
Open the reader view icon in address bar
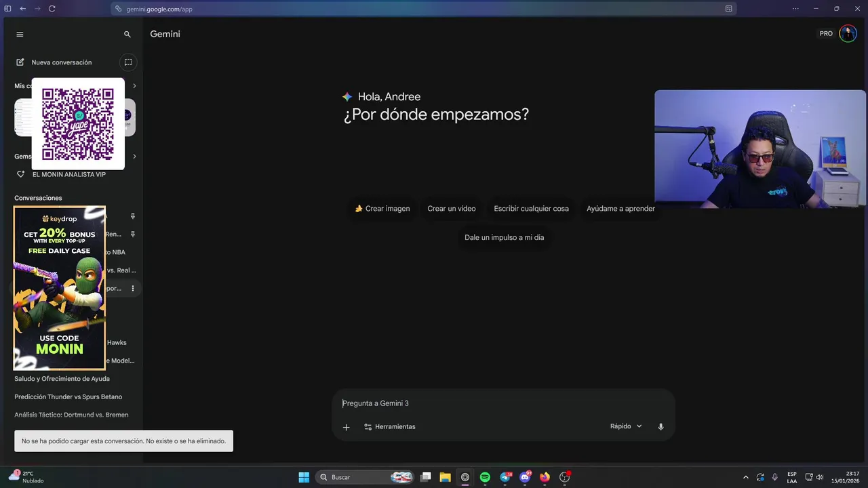point(728,9)
